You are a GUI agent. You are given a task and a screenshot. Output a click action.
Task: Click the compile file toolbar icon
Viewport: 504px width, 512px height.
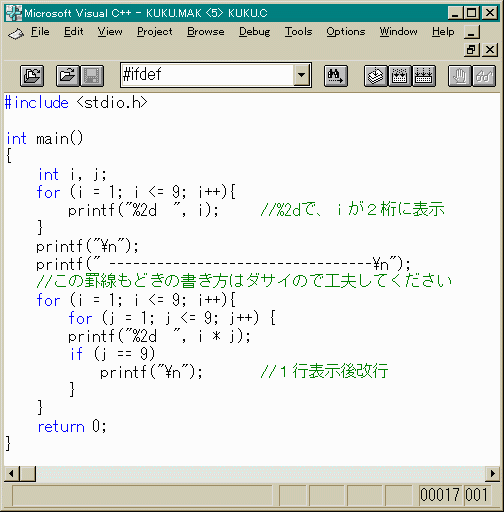376,76
